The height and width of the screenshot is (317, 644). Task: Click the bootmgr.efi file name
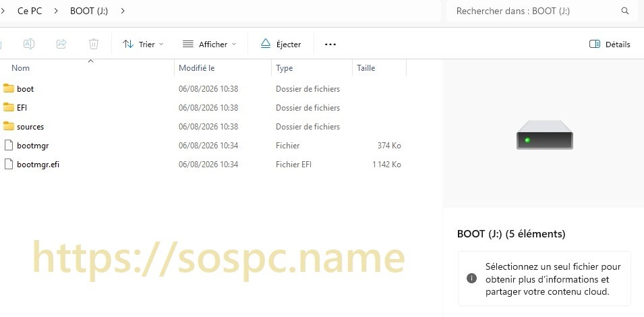[38, 165]
